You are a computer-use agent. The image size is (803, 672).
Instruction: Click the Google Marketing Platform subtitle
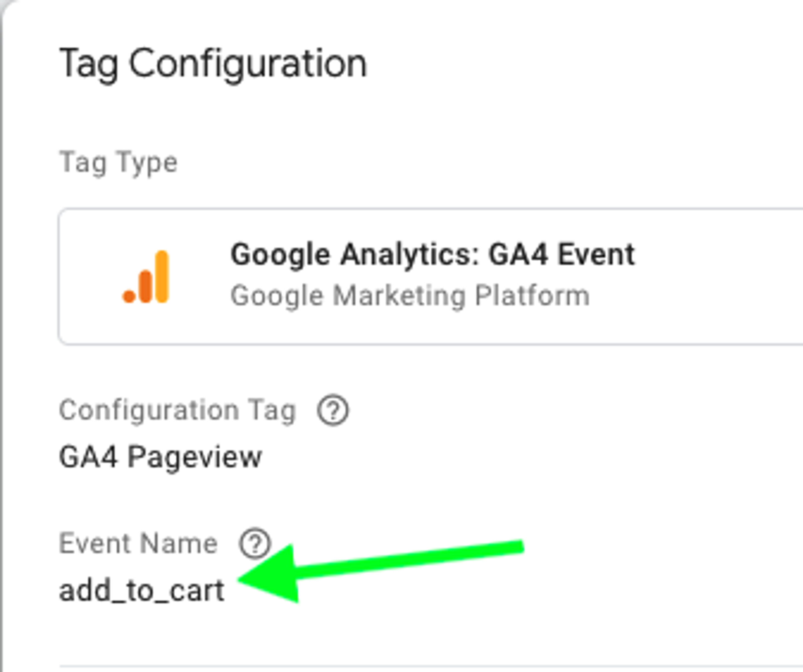410,296
